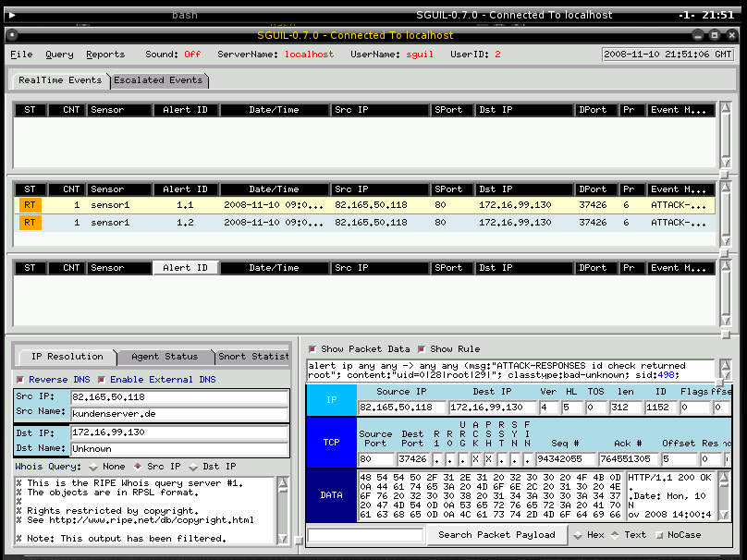Switch to the bash task in top panel
The image size is (747, 560).
[185, 15]
